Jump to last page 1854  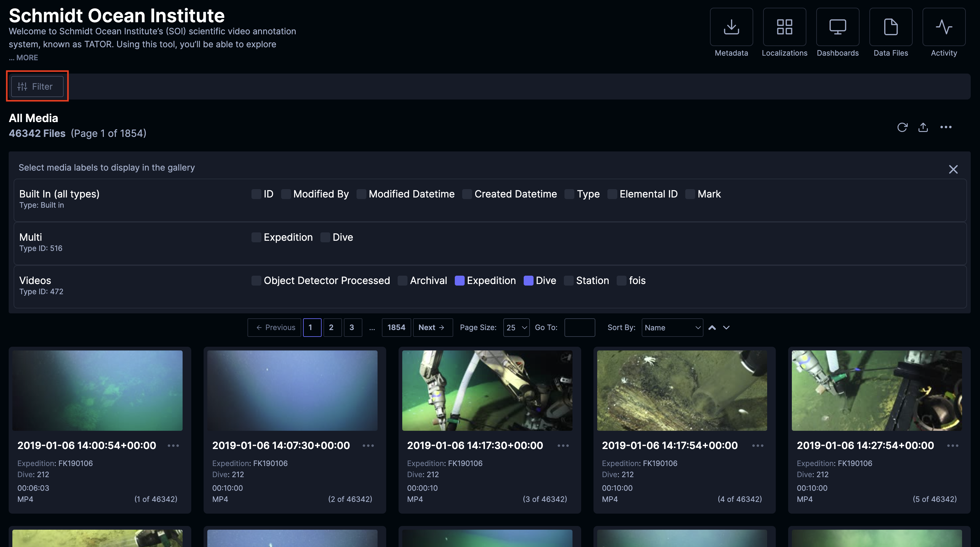tap(396, 327)
